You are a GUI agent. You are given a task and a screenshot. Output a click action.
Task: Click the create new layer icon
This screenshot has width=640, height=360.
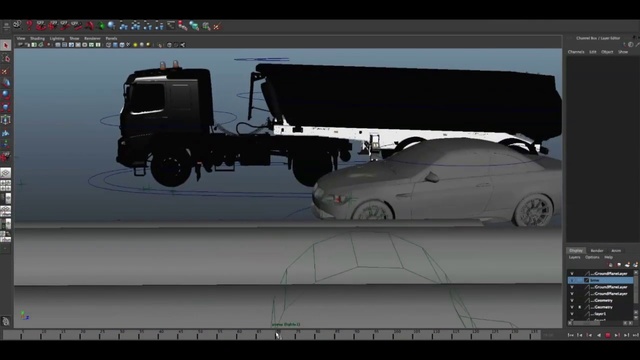tap(627, 265)
